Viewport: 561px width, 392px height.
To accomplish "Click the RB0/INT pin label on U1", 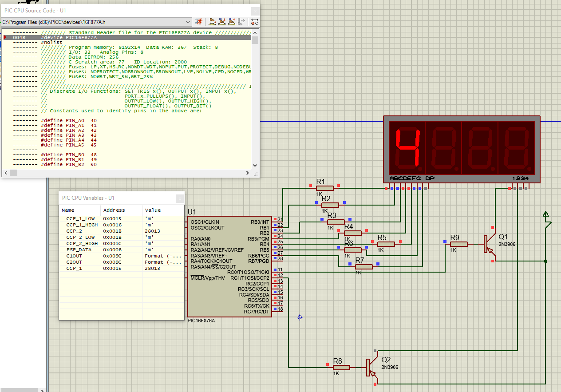I will tap(260, 222).
